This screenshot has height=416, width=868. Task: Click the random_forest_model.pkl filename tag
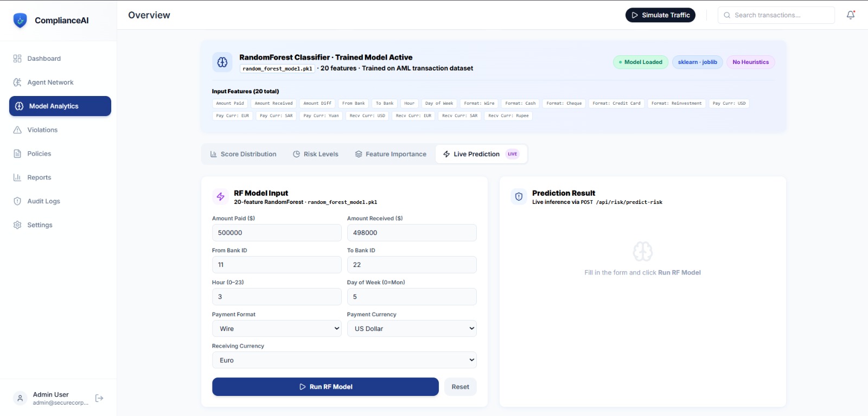pos(278,69)
